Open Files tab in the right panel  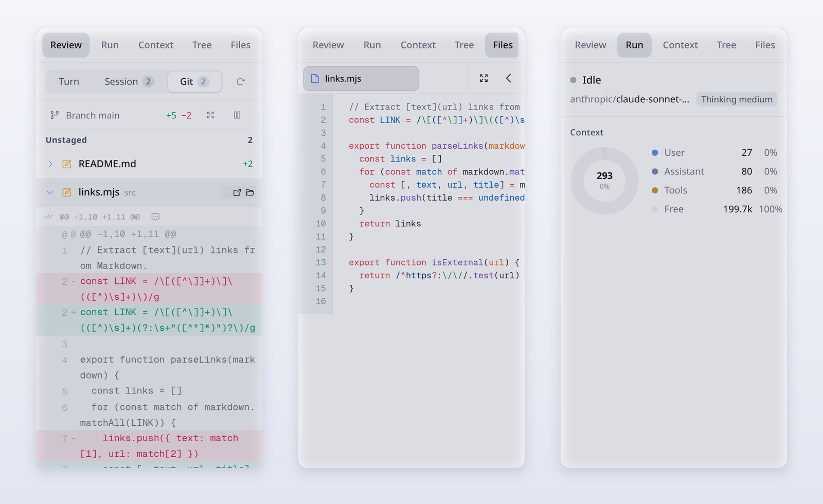[765, 45]
